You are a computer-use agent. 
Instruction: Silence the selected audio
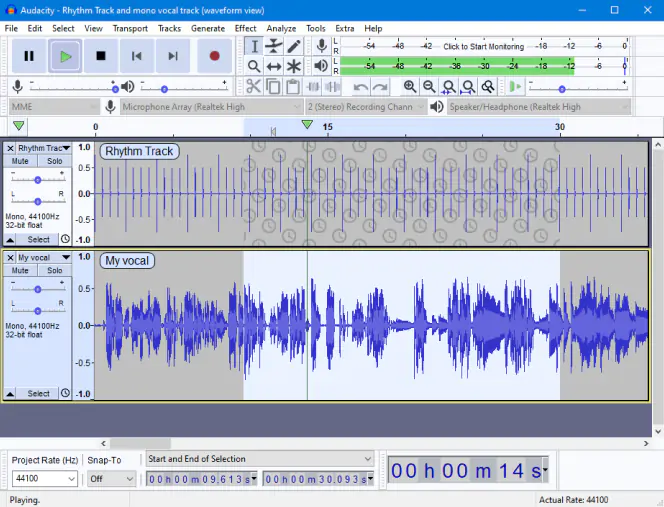point(332,86)
